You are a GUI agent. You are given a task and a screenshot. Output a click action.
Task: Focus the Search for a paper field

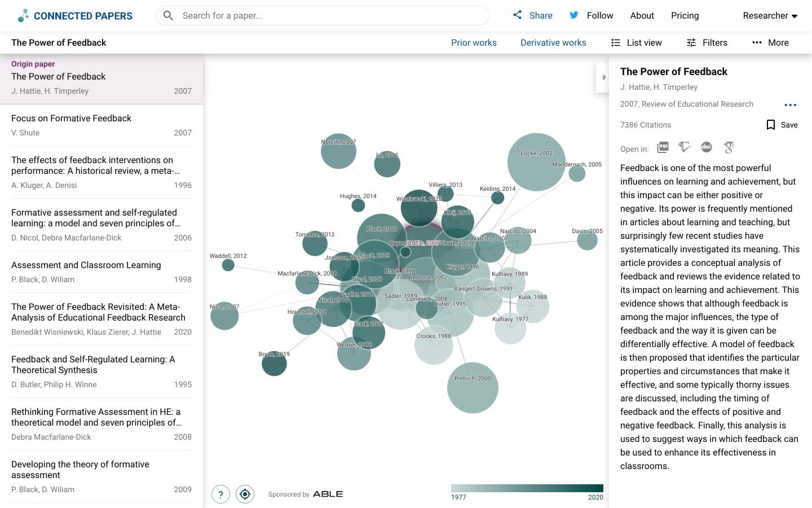click(323, 16)
